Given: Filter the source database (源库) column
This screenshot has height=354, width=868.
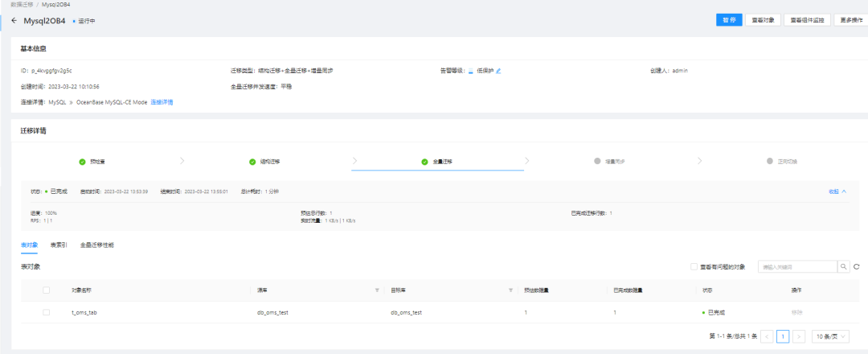Looking at the screenshot, I should pos(377,290).
